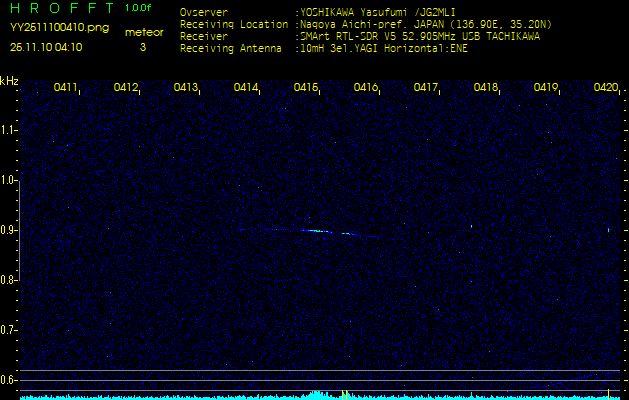Click the meteor count value 3

click(142, 46)
